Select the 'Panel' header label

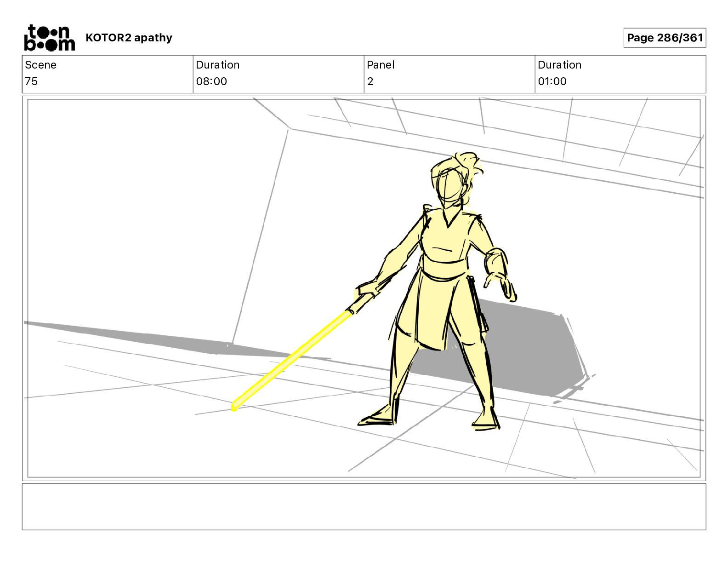coord(381,65)
